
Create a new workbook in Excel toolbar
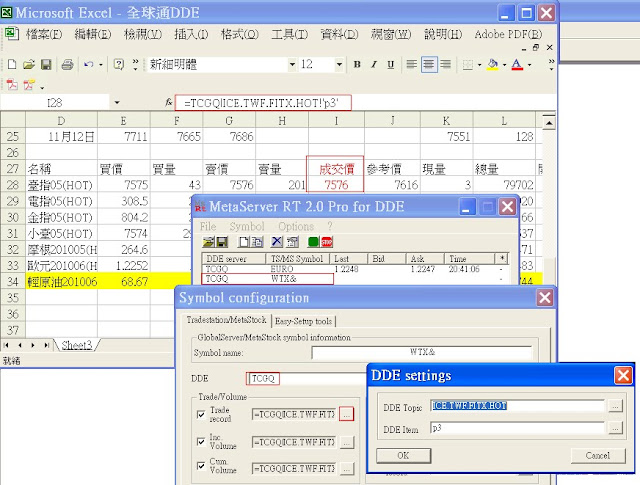click(x=12, y=65)
